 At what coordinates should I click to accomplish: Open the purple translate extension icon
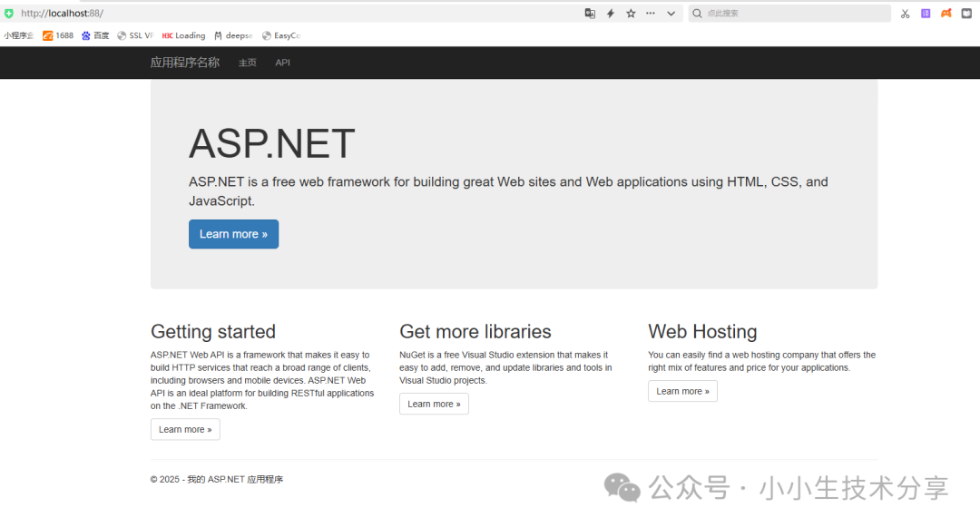tap(926, 14)
